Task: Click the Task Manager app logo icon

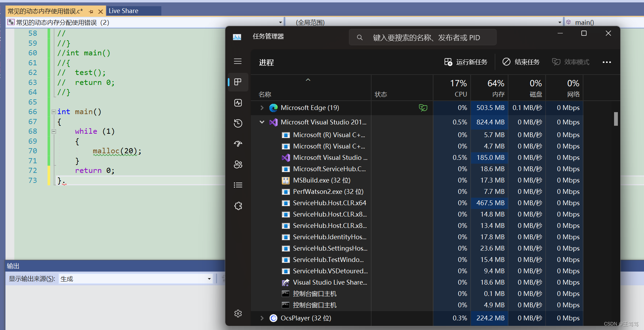Action: [x=237, y=37]
